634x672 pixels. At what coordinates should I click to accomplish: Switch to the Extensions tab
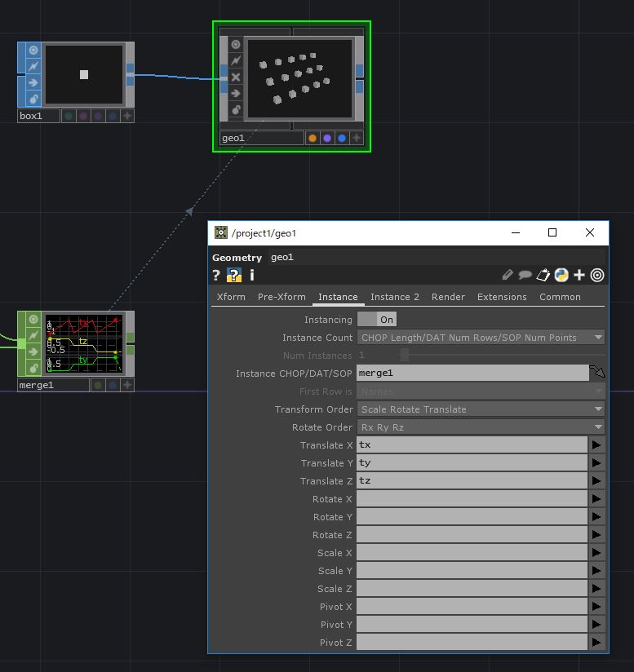502,297
